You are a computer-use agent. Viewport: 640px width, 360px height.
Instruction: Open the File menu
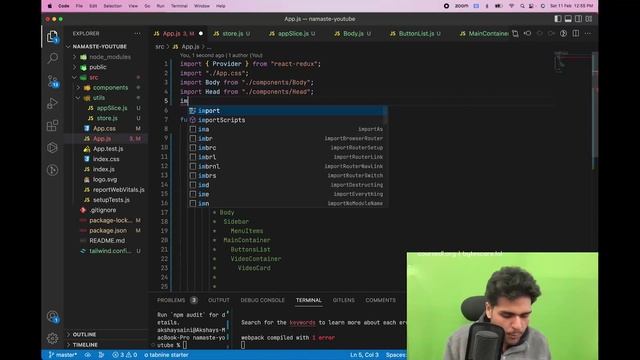tap(79, 6)
